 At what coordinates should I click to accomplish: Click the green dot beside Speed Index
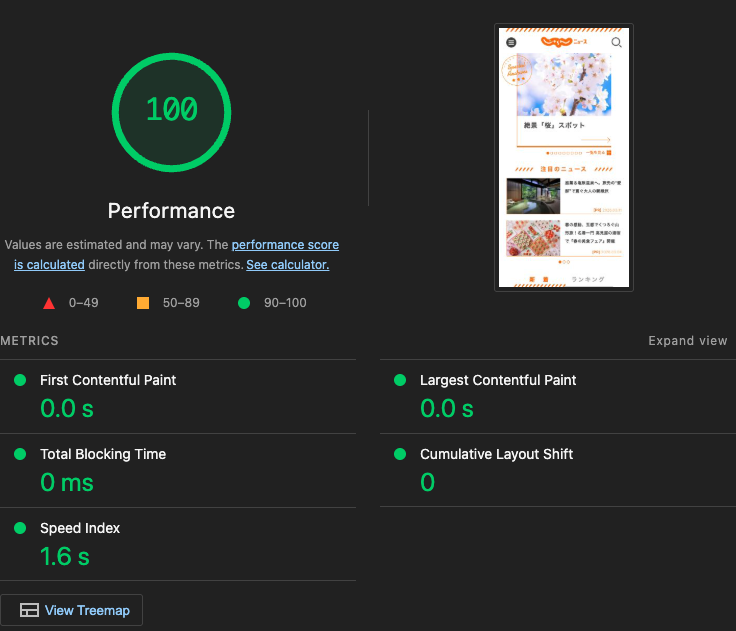click(20, 528)
